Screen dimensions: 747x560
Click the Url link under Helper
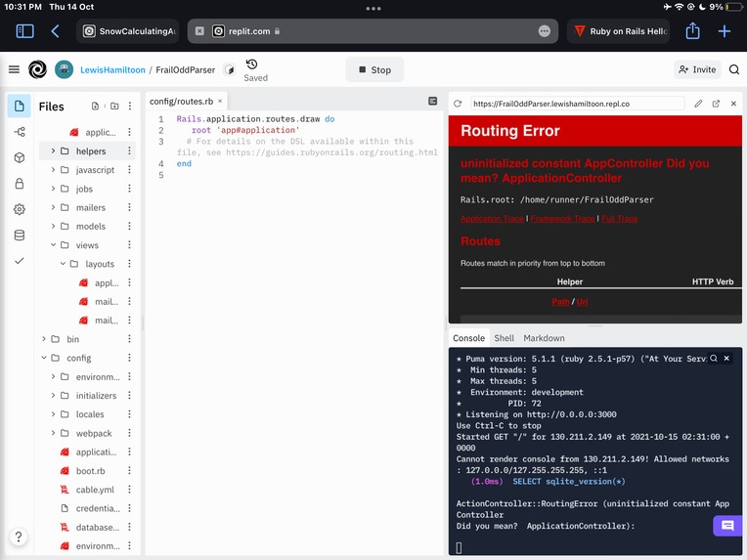pos(582,301)
